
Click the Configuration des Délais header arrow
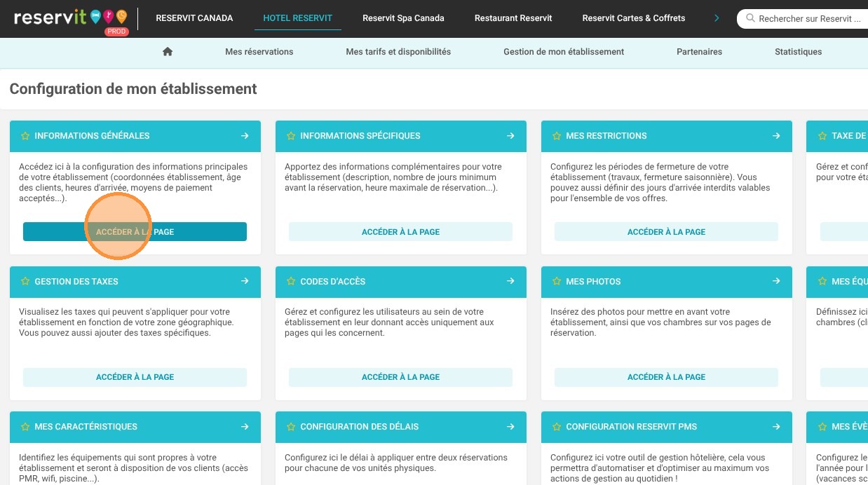[x=510, y=427]
